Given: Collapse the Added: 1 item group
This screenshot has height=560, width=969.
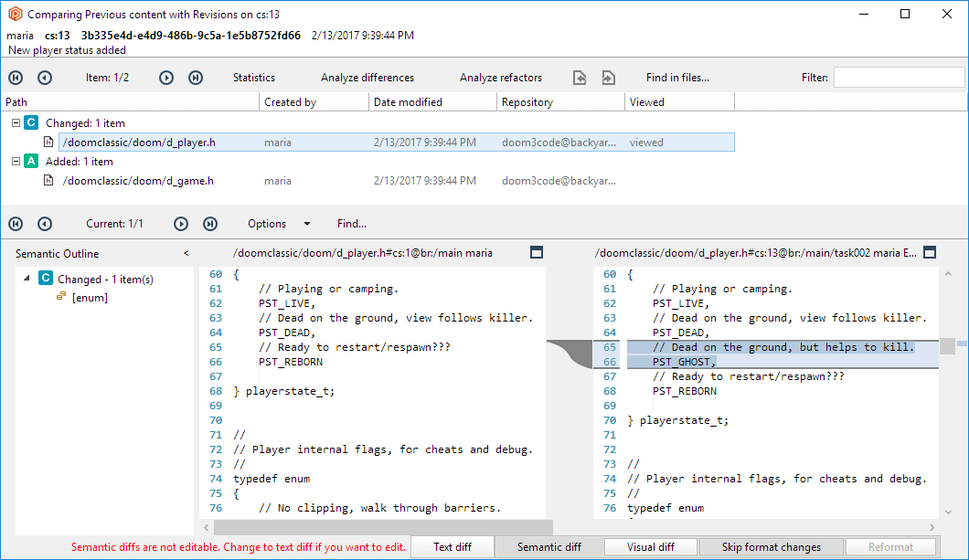Looking at the screenshot, I should [x=16, y=161].
